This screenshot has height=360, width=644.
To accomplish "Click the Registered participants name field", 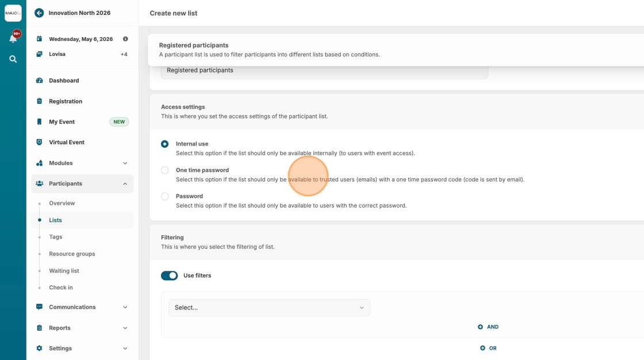I will tap(324, 71).
